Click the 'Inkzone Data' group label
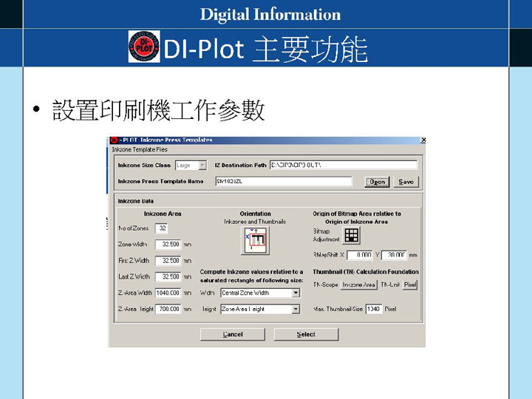532x399 pixels. tap(136, 201)
